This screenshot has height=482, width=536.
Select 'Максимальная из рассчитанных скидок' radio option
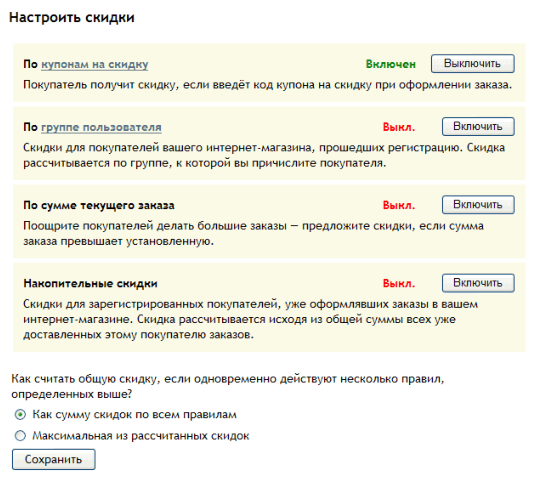point(20,436)
